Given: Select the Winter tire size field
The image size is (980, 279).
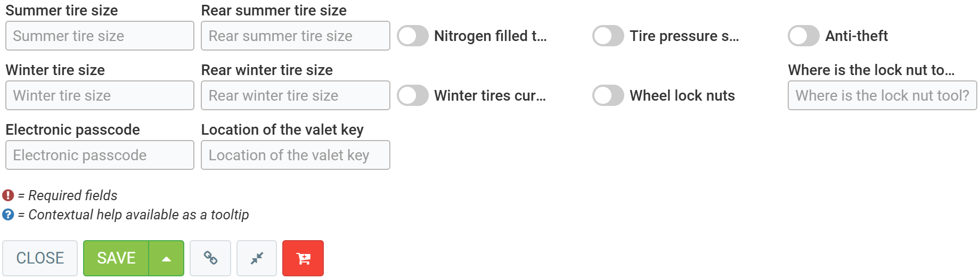Looking at the screenshot, I should pos(100,96).
